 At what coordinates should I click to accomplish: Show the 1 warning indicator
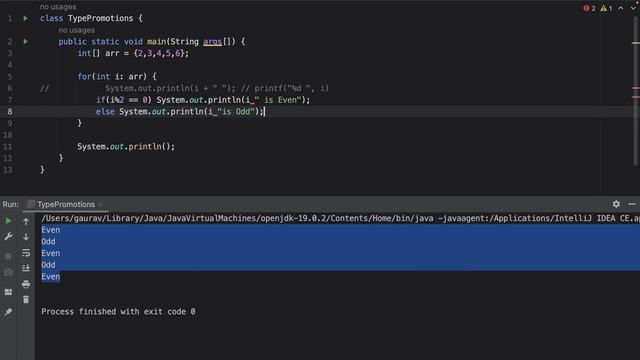[606, 8]
